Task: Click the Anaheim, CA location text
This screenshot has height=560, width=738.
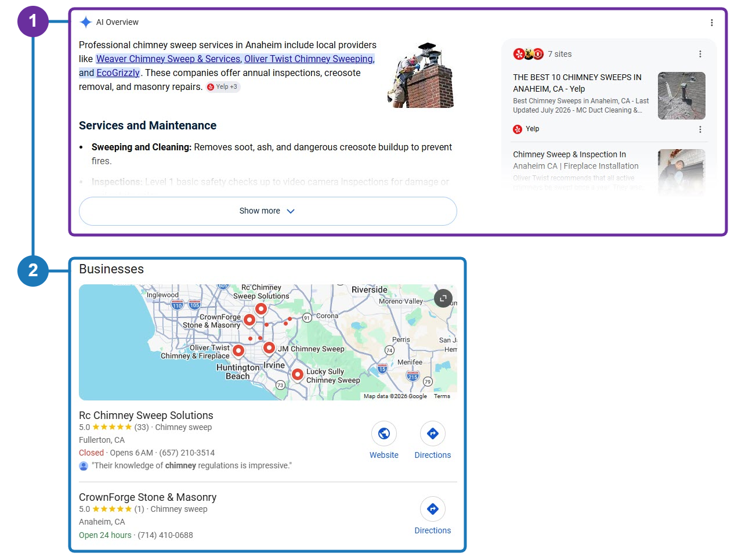Action: (x=102, y=522)
